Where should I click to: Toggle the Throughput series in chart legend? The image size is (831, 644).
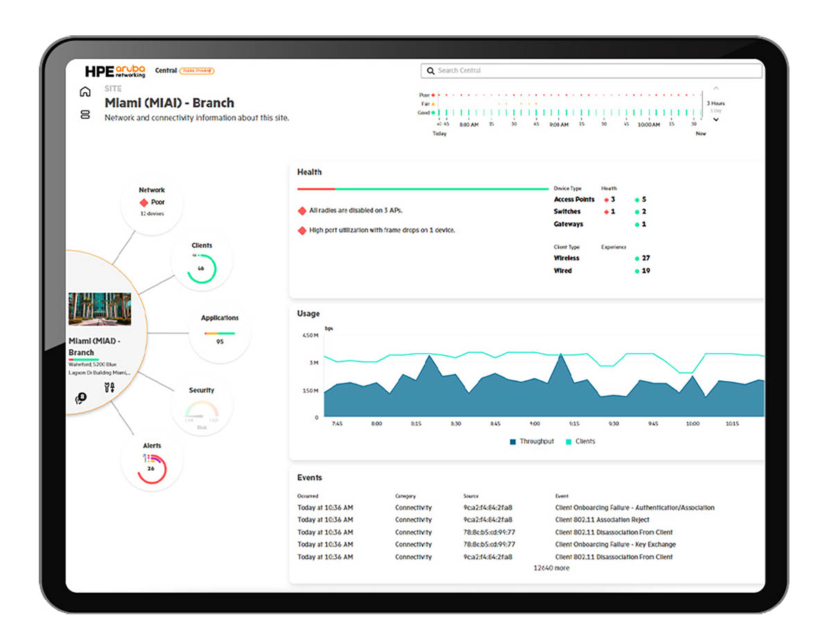pos(532,441)
